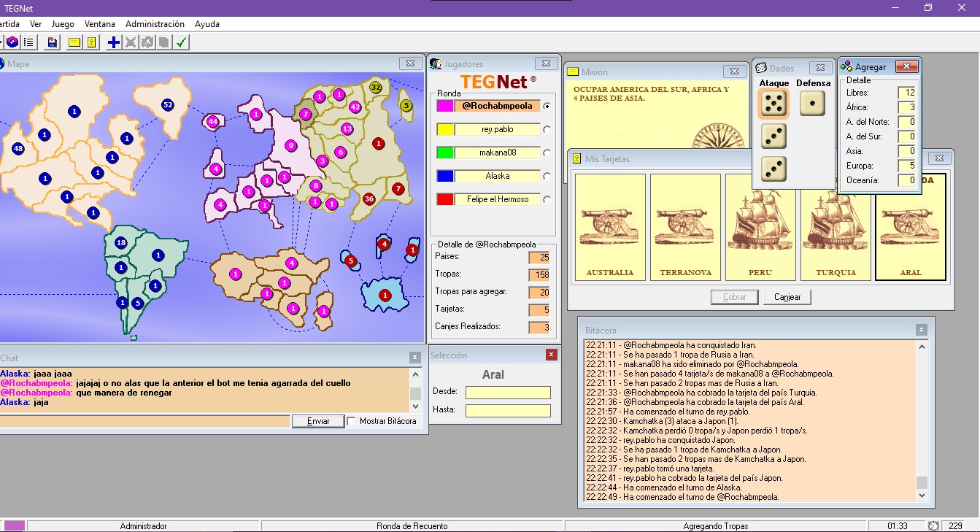The image size is (980, 532).
Task: Click the Mis Tarjetas window title icon
Action: 577,158
